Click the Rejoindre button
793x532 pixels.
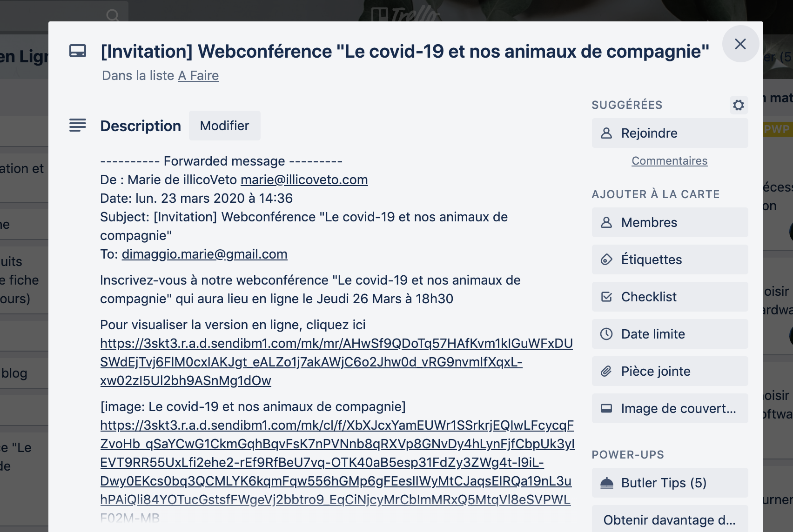pos(670,133)
